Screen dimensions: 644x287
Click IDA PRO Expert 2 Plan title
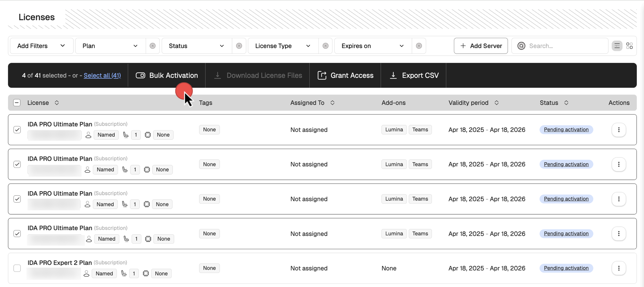pos(60,263)
